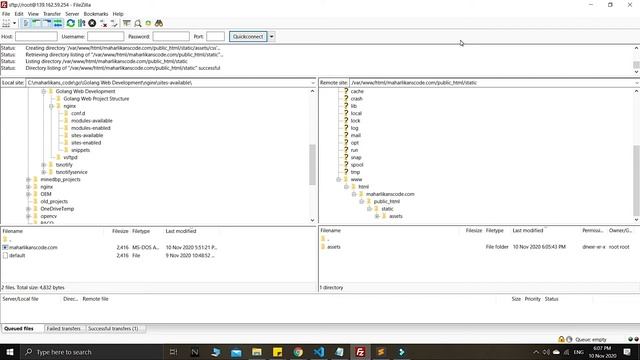Select the conf.d folder in local tree
Screen dimensions: 640x360
[78, 113]
